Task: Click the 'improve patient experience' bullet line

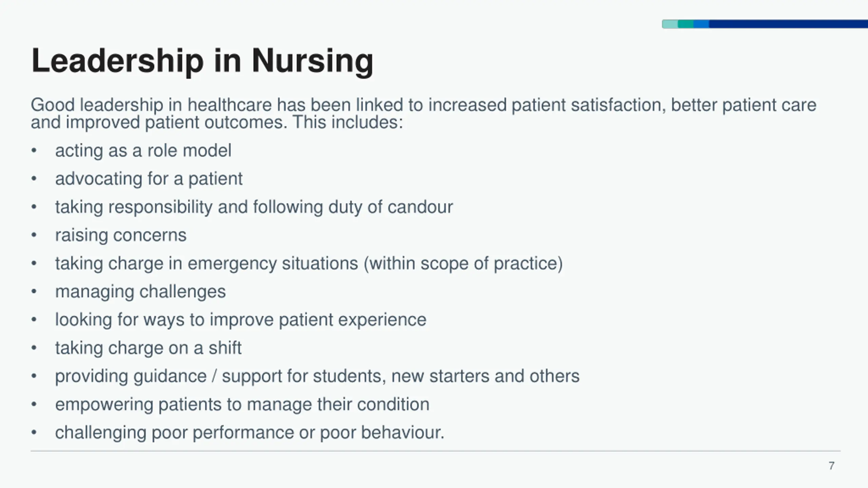Action: click(x=241, y=320)
